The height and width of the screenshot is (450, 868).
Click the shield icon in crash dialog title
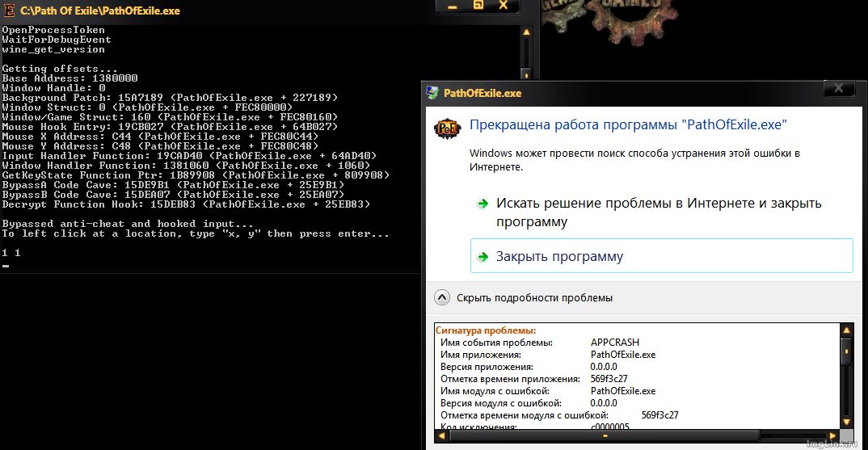click(432, 93)
